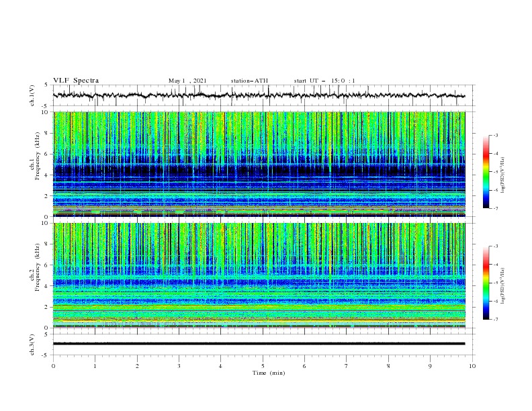The height and width of the screenshot is (411, 532).
Task: Click the "Time (min)" axis title
Action: (269, 373)
